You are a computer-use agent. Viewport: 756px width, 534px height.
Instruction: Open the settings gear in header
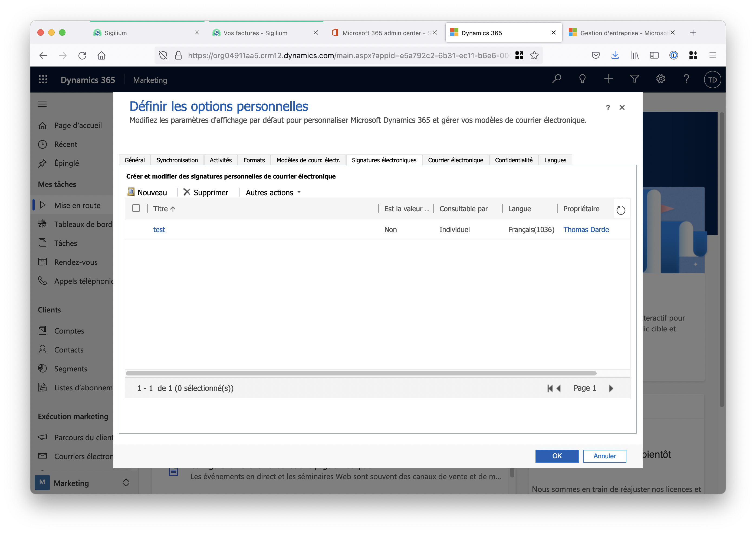click(x=660, y=79)
